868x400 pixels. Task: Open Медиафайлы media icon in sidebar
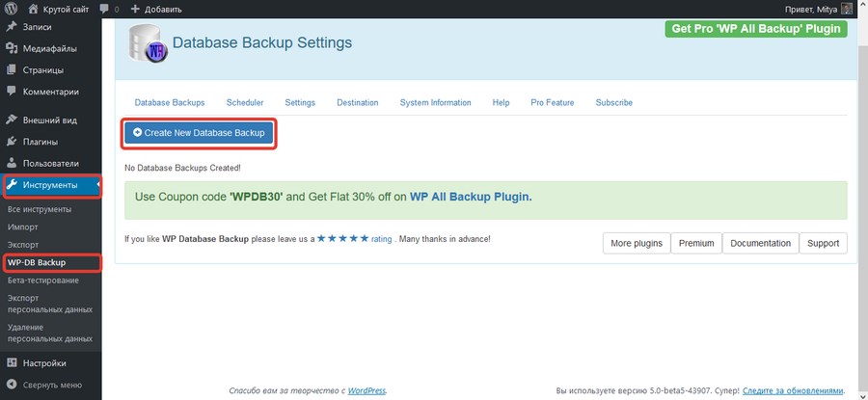click(x=11, y=49)
